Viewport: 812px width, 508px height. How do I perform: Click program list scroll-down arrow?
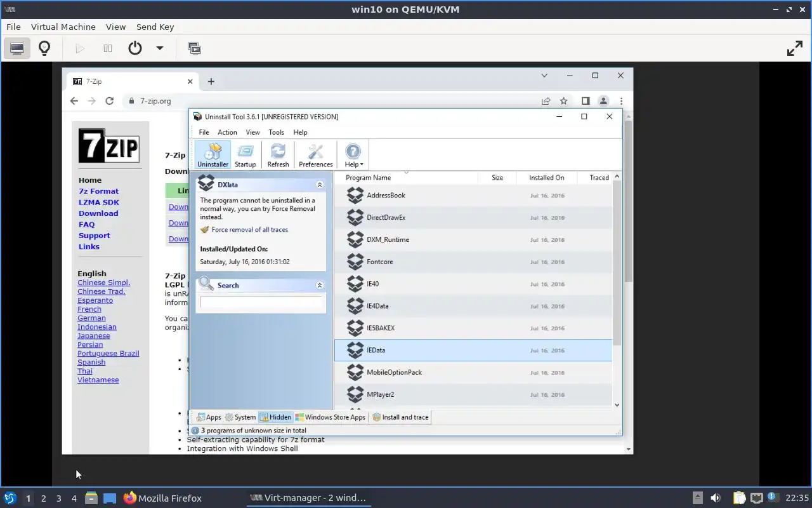[617, 405]
